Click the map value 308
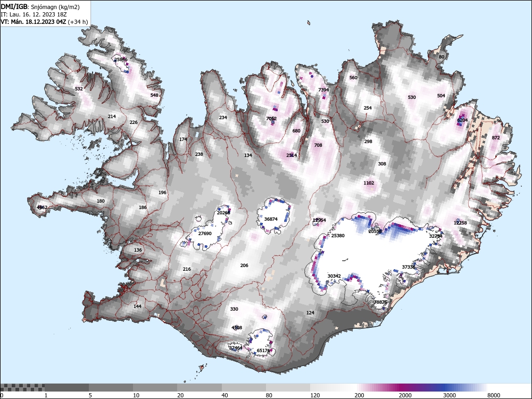 [382, 164]
